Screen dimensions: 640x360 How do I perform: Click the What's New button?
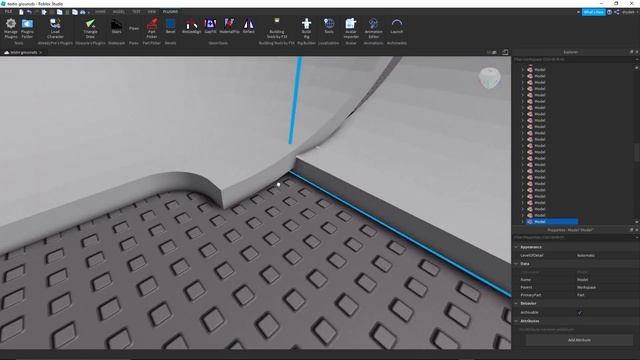(593, 12)
